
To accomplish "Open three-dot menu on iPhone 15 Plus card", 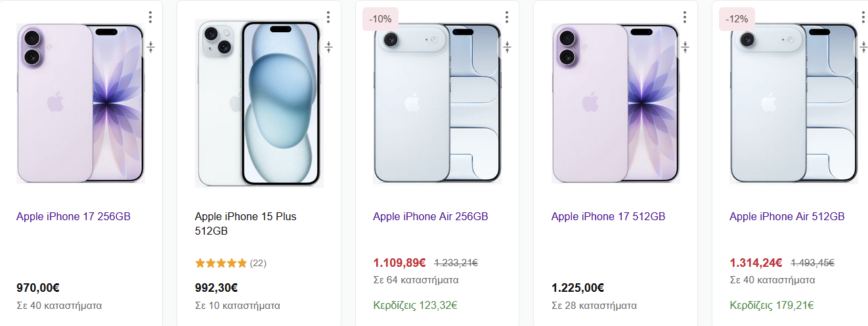I will [329, 17].
